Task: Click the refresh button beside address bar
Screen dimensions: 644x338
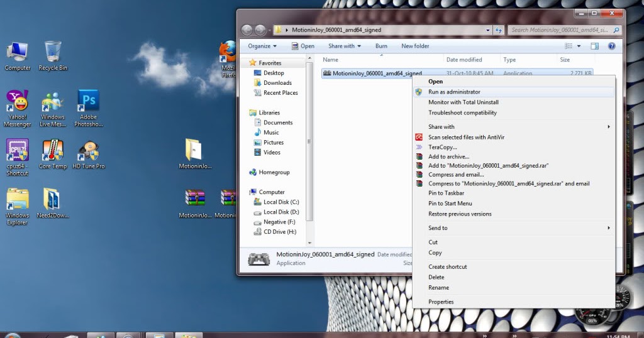Action: pyautogui.click(x=498, y=30)
